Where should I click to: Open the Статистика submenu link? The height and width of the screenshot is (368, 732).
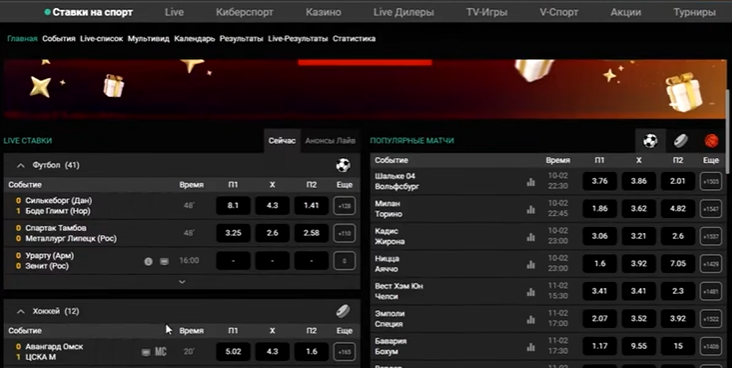tap(354, 39)
